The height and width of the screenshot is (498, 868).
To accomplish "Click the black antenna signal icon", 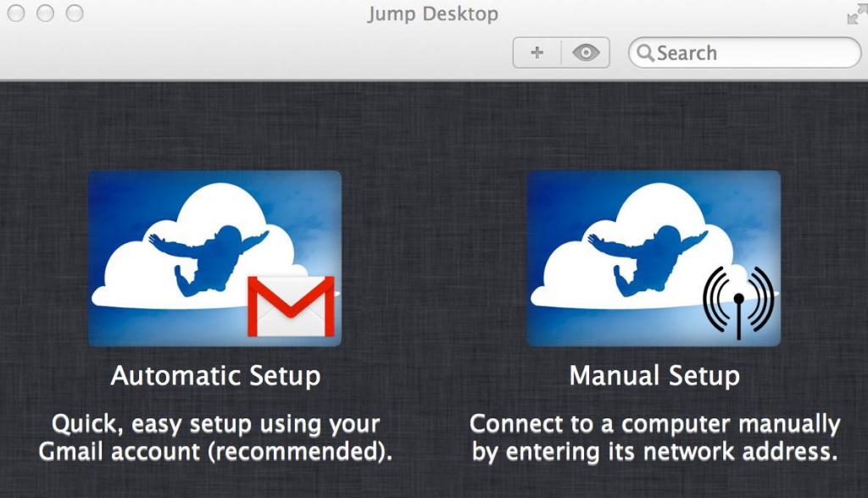I will pos(738,302).
